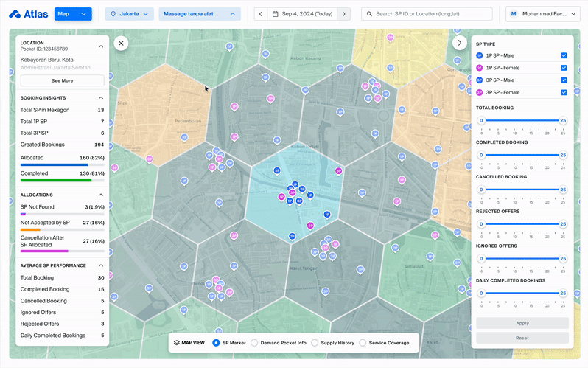Image resolution: width=588 pixels, height=368 pixels.
Task: Uncheck 1P SP - Male checkbox
Action: [564, 55]
